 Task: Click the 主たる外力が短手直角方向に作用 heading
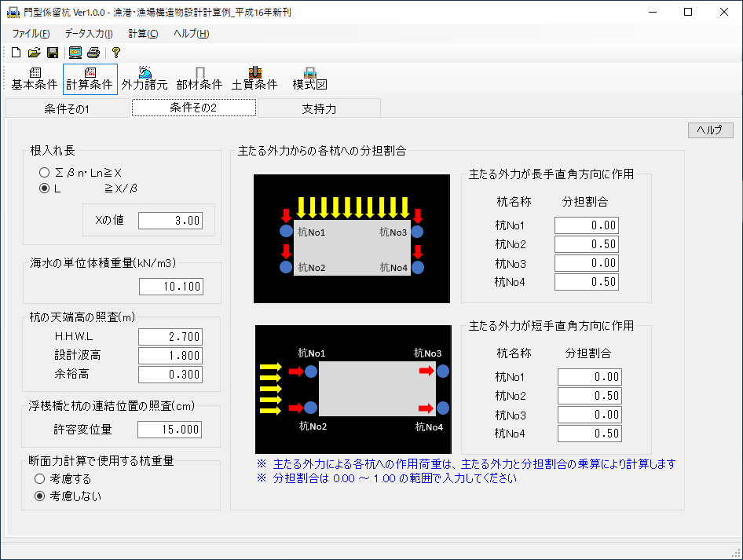(x=551, y=326)
